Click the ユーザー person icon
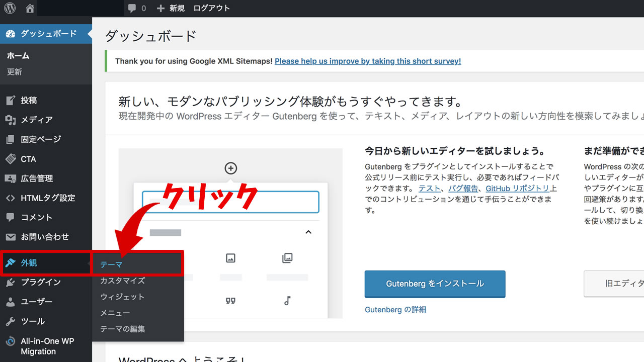644x362 pixels. click(11, 302)
